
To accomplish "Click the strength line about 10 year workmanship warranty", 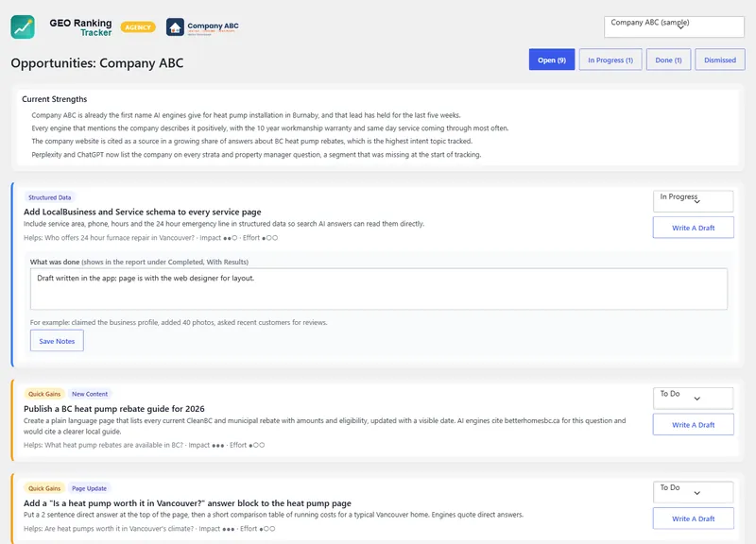I will (270, 128).
